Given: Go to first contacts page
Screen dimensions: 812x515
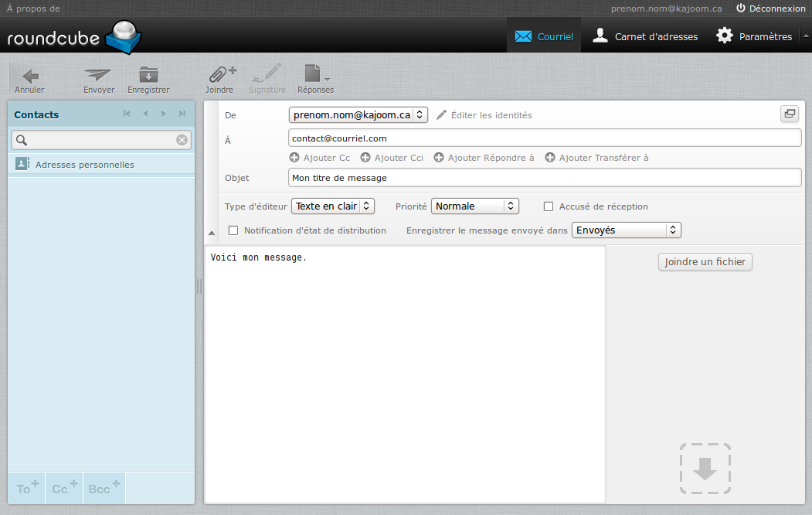Looking at the screenshot, I should (x=127, y=114).
